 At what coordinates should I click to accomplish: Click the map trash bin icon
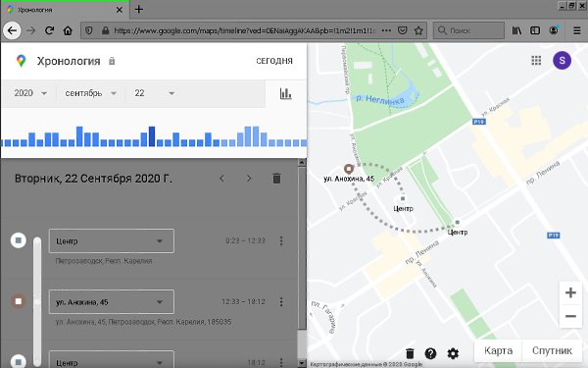coord(410,353)
